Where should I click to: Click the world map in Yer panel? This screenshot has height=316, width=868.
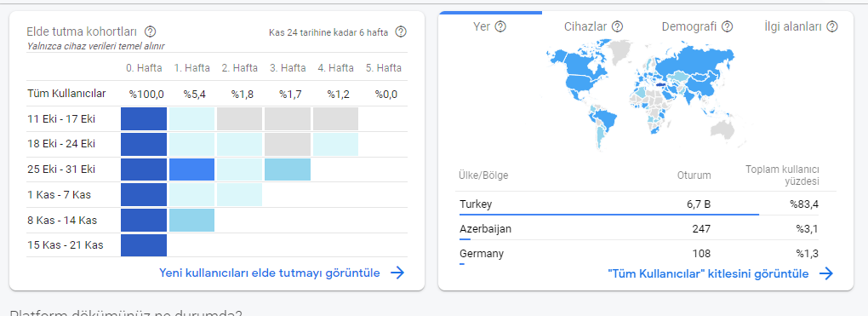[641, 93]
